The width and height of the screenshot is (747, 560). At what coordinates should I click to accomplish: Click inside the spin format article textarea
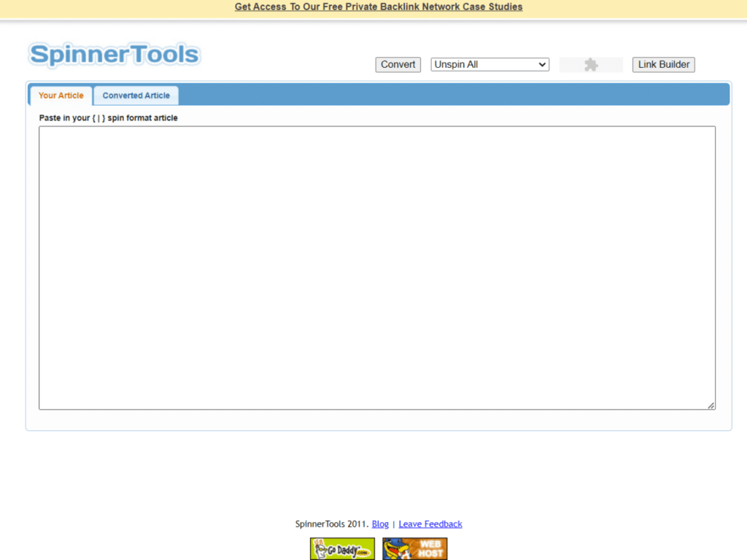(376, 266)
